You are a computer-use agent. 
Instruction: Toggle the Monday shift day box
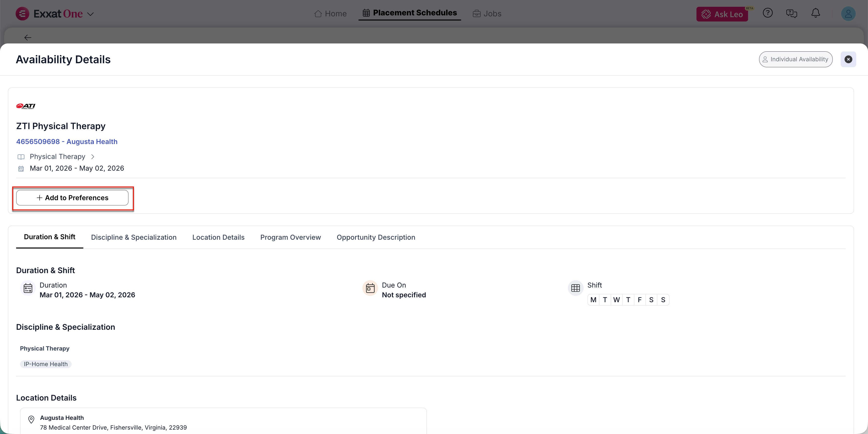click(x=593, y=300)
